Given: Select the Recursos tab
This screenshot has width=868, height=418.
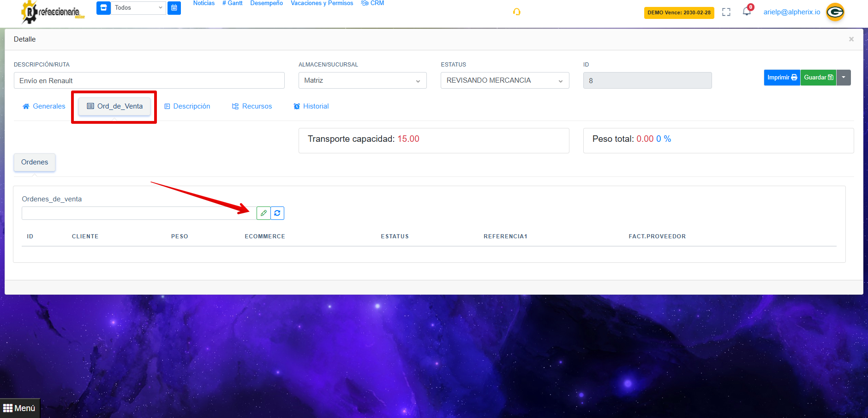Looking at the screenshot, I should 252,106.
